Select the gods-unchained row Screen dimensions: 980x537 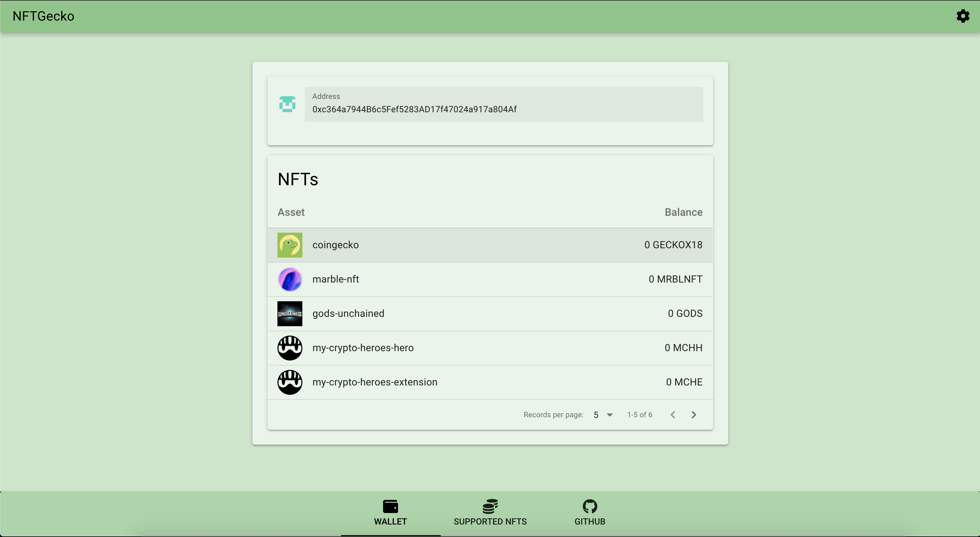pos(490,314)
